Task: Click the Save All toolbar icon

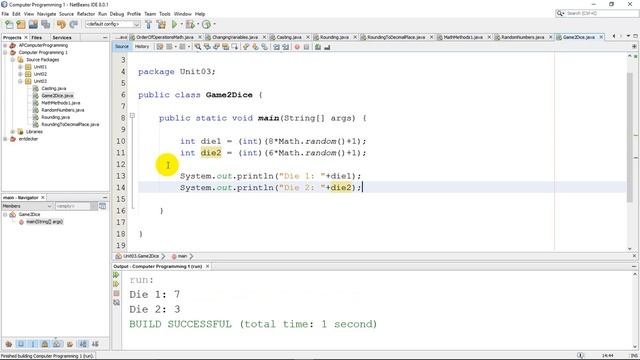Action: (45, 24)
